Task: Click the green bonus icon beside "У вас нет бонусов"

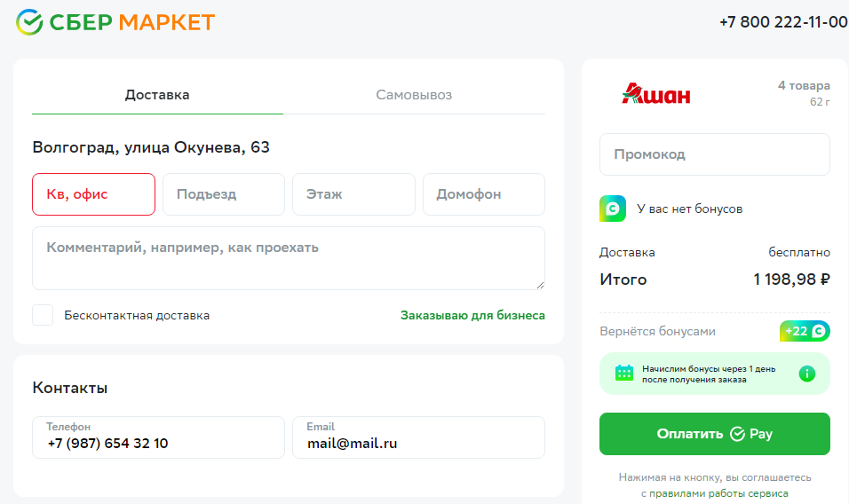Action: [x=613, y=209]
